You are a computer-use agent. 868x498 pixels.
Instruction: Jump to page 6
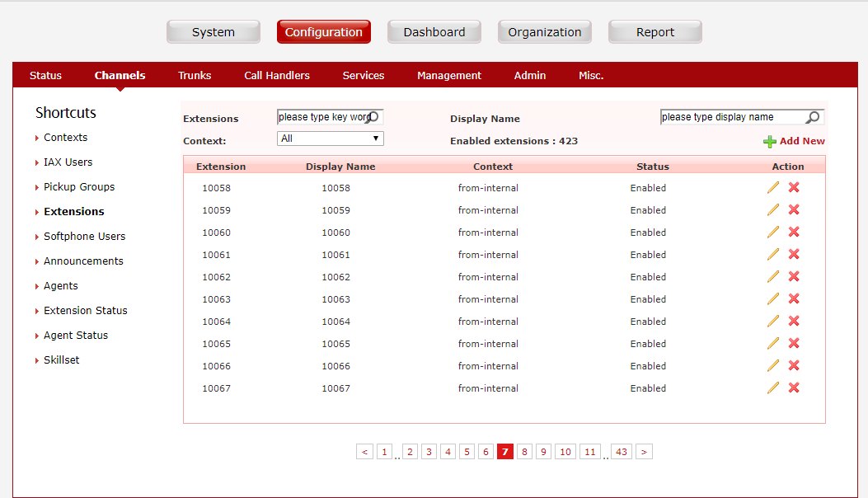[486, 452]
